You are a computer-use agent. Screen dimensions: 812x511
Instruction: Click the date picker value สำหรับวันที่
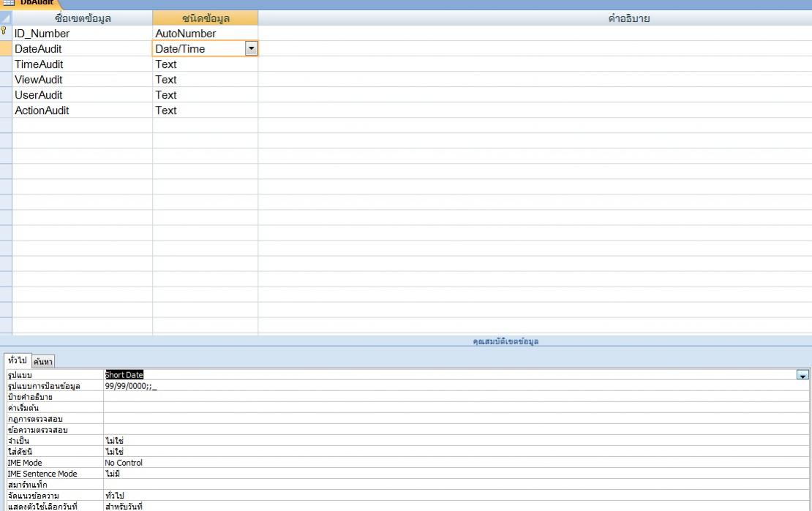tap(456, 507)
